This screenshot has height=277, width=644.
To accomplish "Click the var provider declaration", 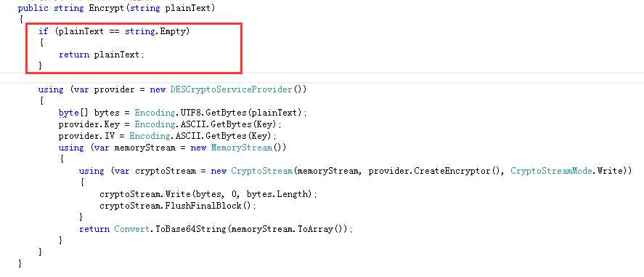I will point(104,89).
